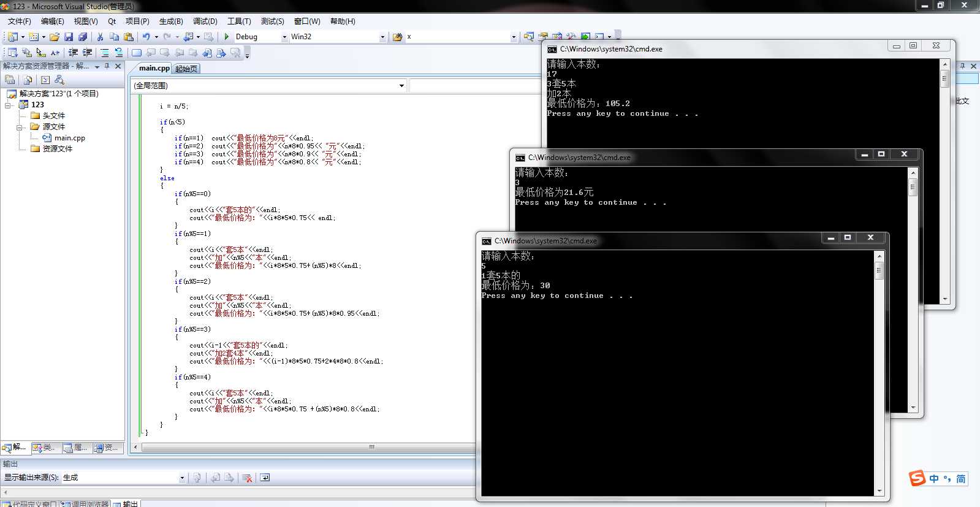The image size is (980, 507).
Task: Switch to 代码定义窗口 bottom tab
Action: pos(29,504)
